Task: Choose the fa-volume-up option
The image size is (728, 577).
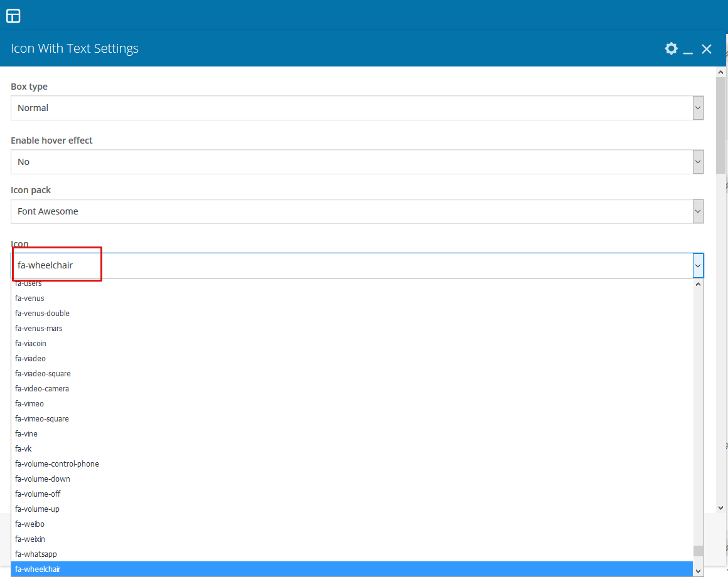Action: 38,509
